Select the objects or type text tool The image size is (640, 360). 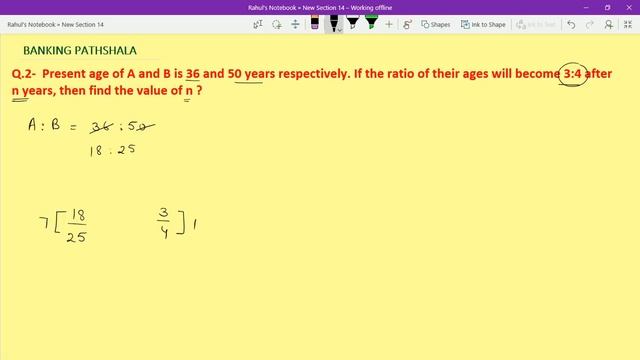(x=258, y=24)
